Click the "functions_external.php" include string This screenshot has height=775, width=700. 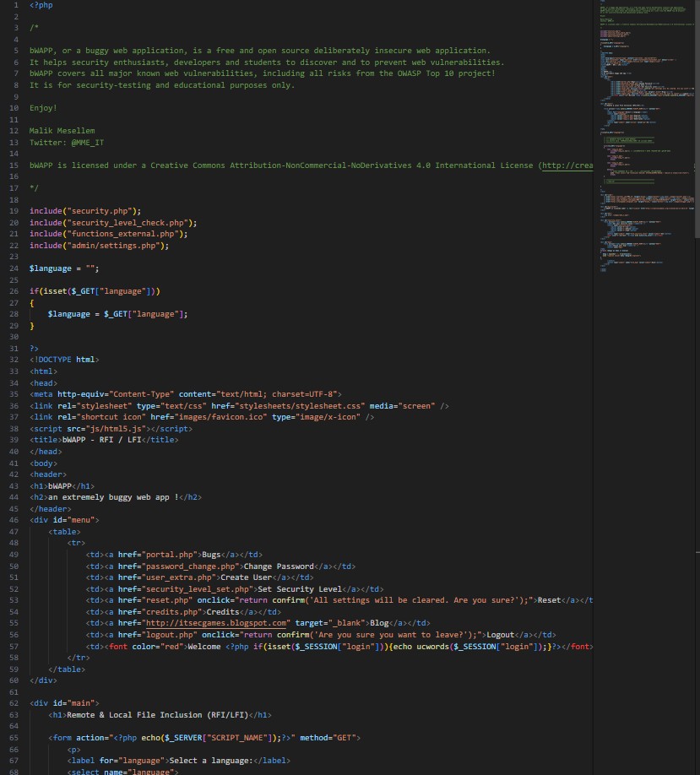(122, 234)
